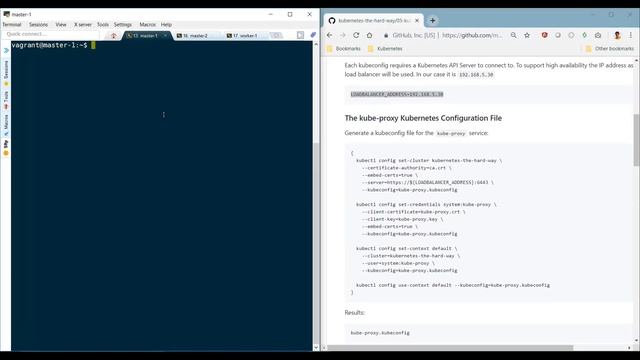Click the Chrome horizontal scrollbar thumb
The image size is (640, 360).
[450, 348]
